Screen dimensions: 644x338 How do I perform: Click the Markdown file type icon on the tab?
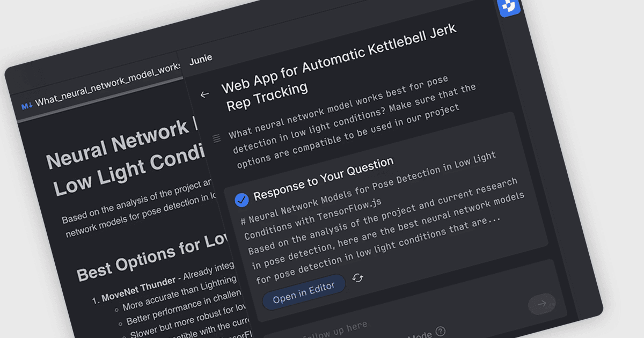coord(26,106)
